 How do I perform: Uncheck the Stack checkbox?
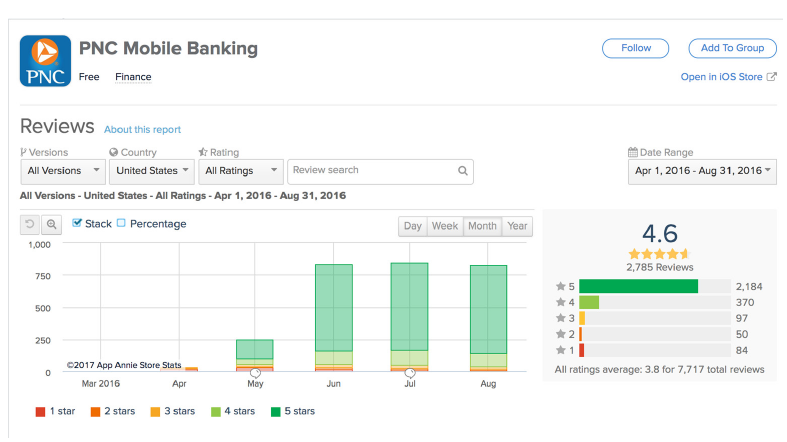click(x=77, y=224)
